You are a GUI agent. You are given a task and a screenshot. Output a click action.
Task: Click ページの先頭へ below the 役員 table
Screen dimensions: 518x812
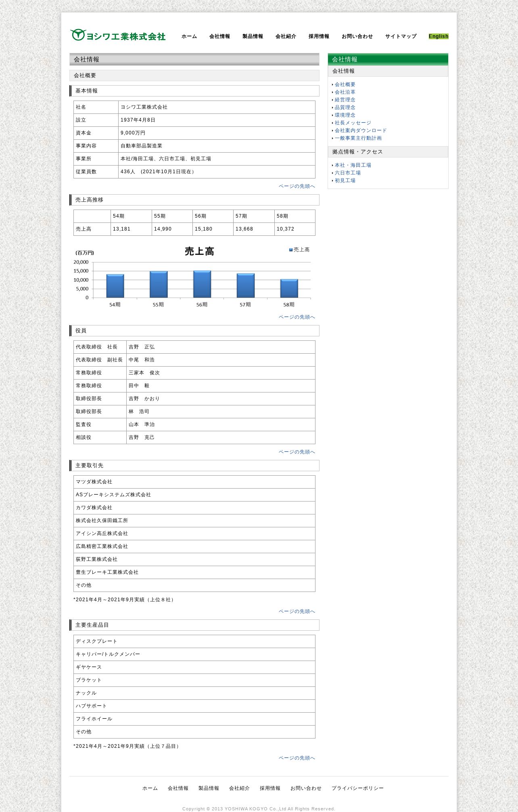pos(297,452)
